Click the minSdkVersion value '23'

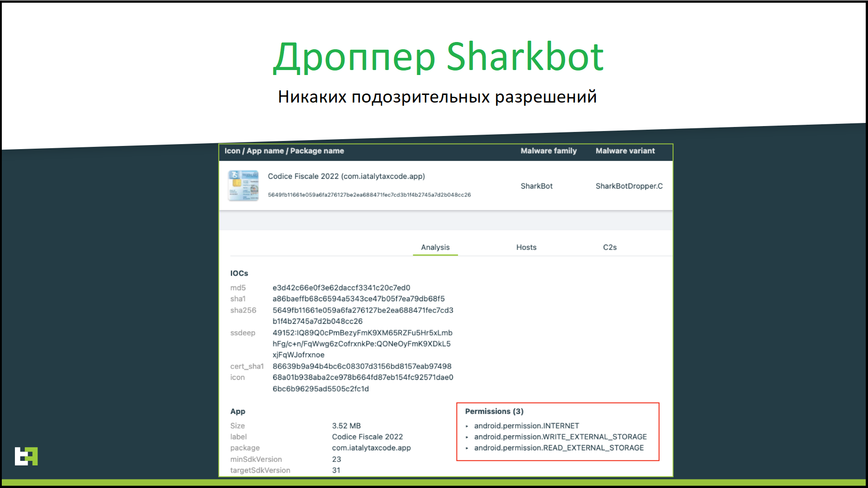click(x=336, y=459)
